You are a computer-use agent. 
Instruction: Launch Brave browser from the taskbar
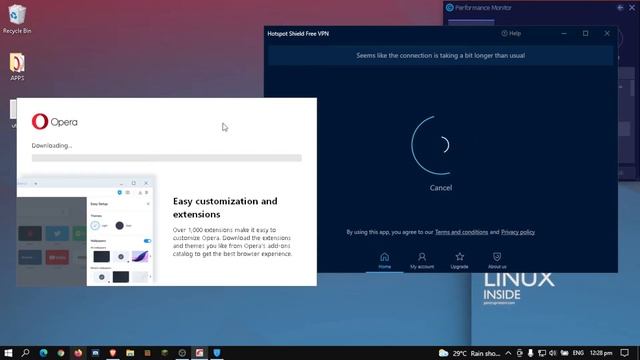(113, 353)
